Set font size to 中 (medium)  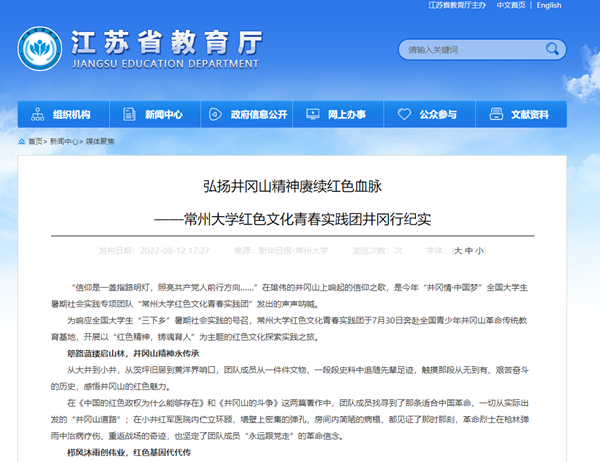click(467, 251)
